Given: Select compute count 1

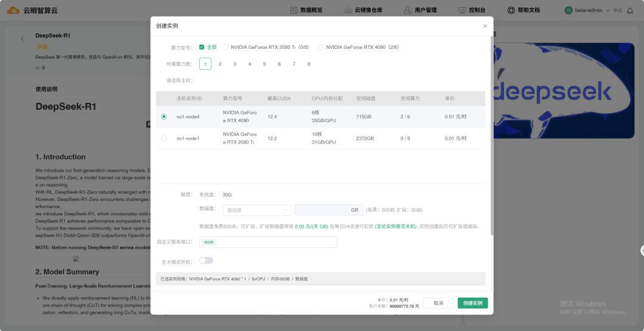Looking at the screenshot, I should (205, 64).
